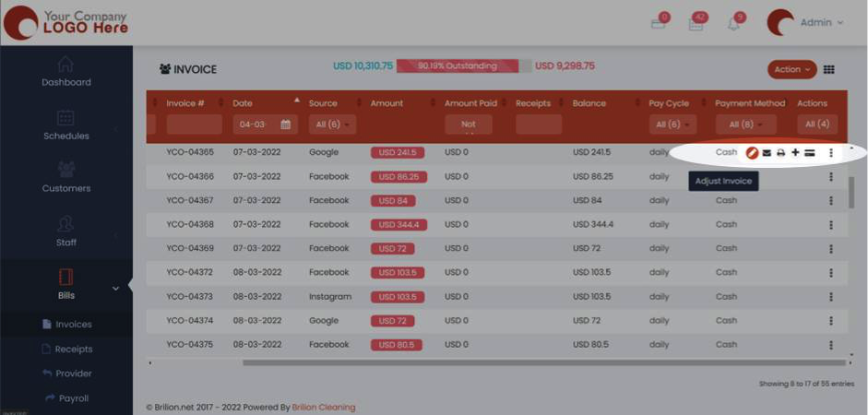Go to Dashboard in the sidebar

65,72
